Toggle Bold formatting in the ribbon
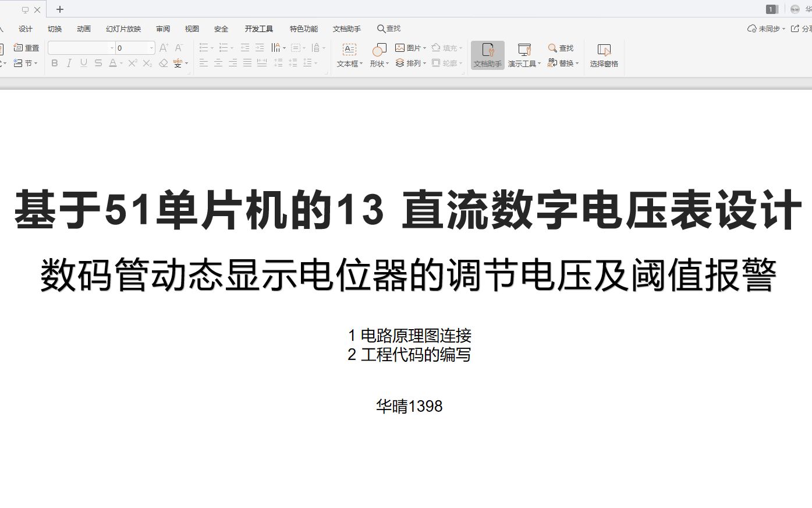The height and width of the screenshot is (508, 812). (x=55, y=63)
